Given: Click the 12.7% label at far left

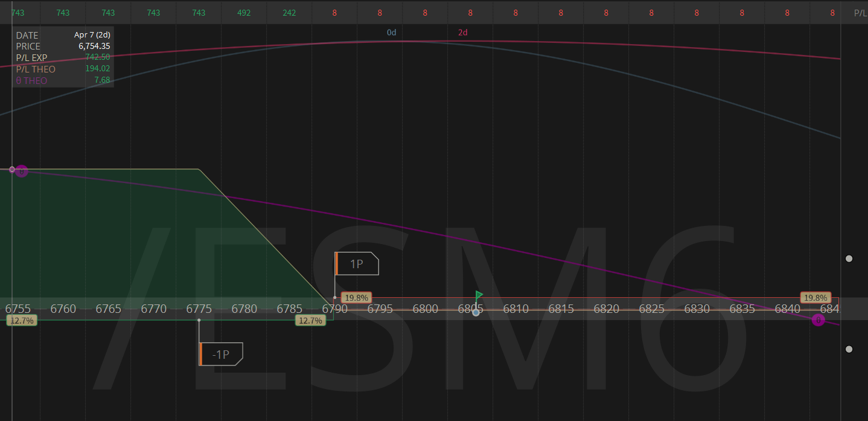Looking at the screenshot, I should coord(22,321).
